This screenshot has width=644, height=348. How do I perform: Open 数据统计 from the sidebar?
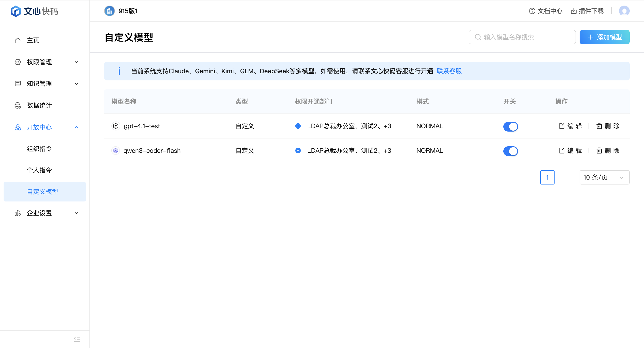pos(39,105)
